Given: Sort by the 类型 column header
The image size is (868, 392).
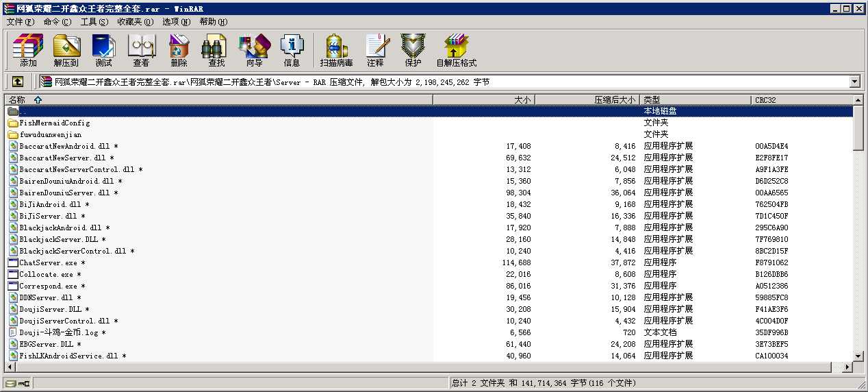Looking at the screenshot, I should click(x=695, y=100).
